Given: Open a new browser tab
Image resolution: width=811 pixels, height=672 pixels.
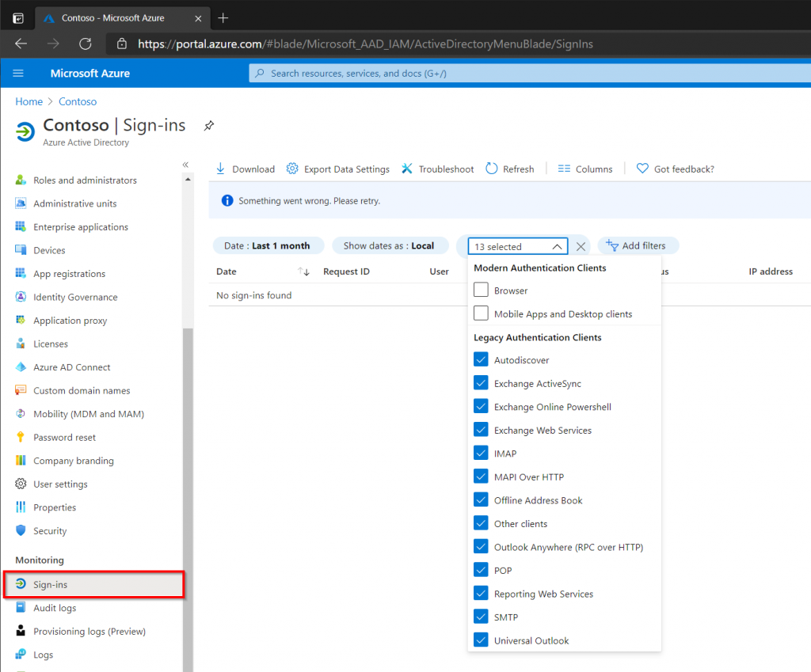Looking at the screenshot, I should click(x=223, y=18).
